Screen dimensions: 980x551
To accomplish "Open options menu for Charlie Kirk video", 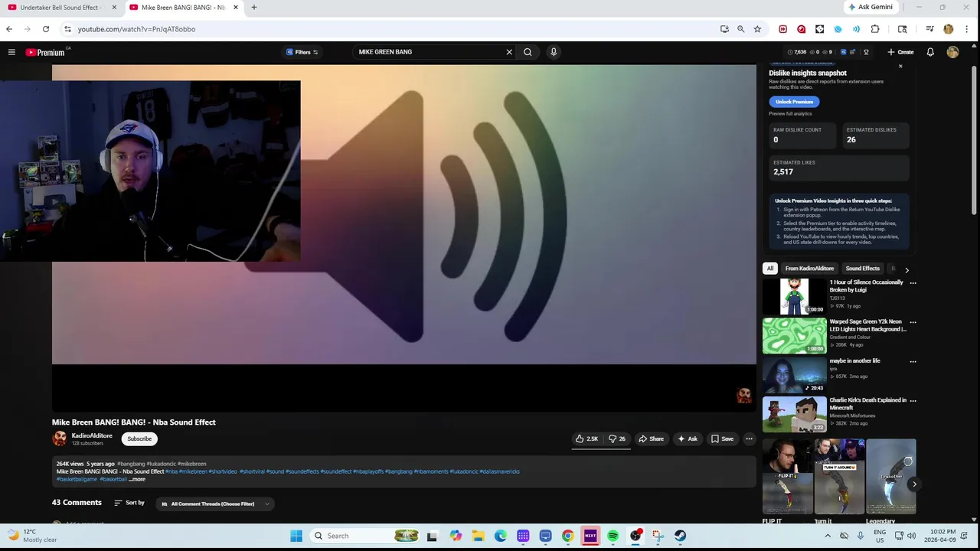I will (913, 400).
